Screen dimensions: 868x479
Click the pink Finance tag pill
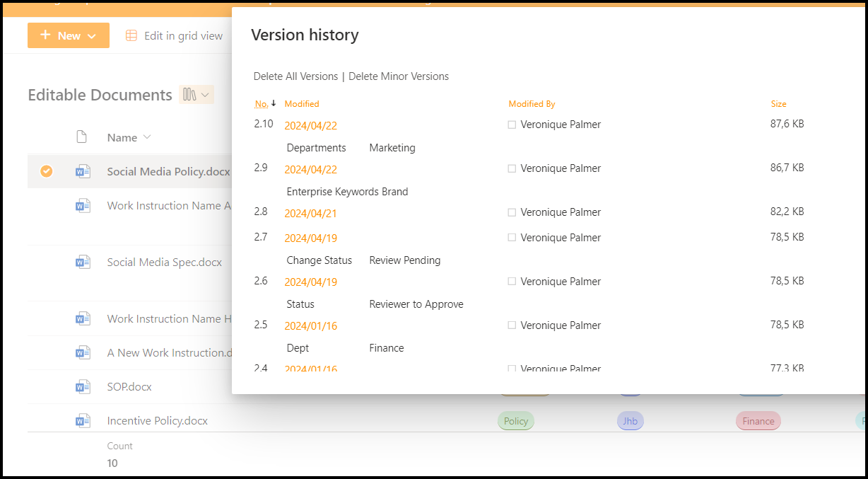[x=758, y=421]
